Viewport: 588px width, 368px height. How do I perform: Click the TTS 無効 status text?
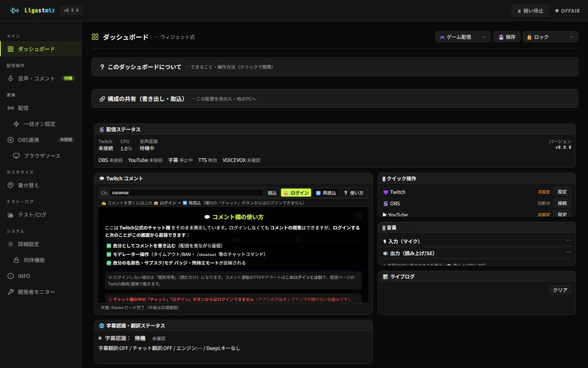(x=208, y=160)
